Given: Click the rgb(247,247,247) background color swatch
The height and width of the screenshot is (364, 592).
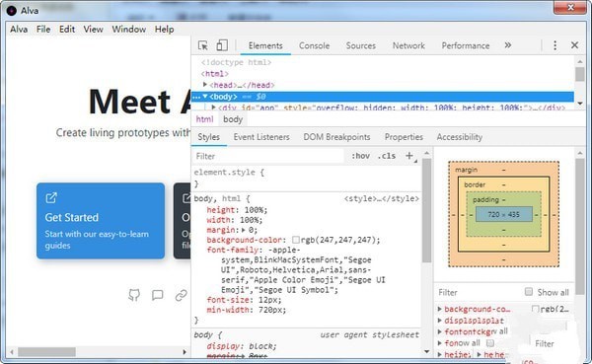Looking at the screenshot, I should point(296,240).
